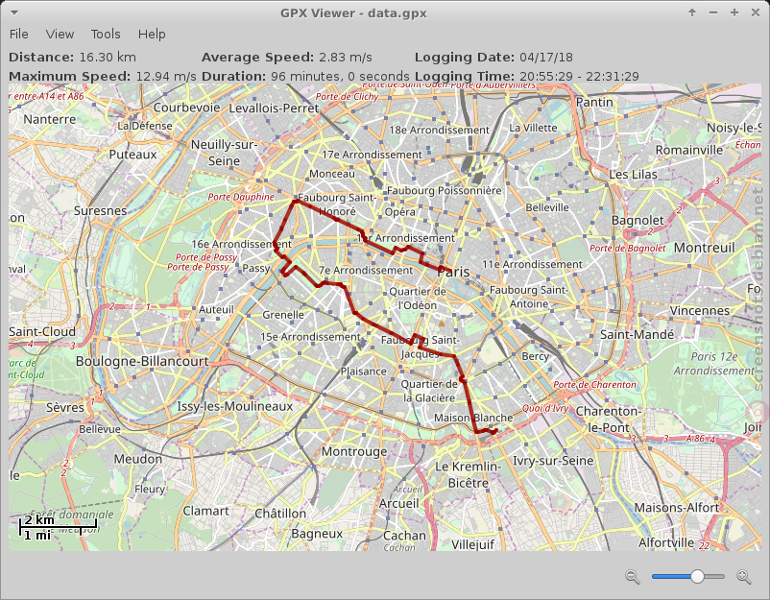Click the Montrouge map label

pos(354,451)
